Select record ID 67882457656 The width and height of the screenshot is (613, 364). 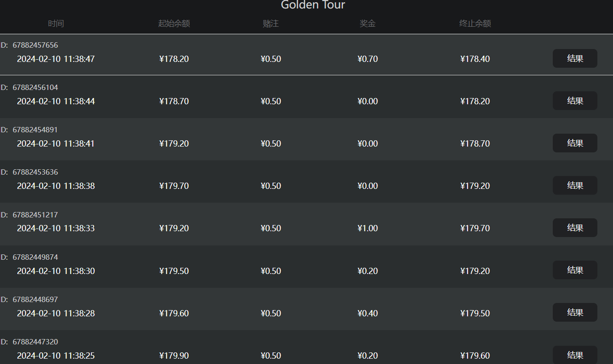(35, 45)
